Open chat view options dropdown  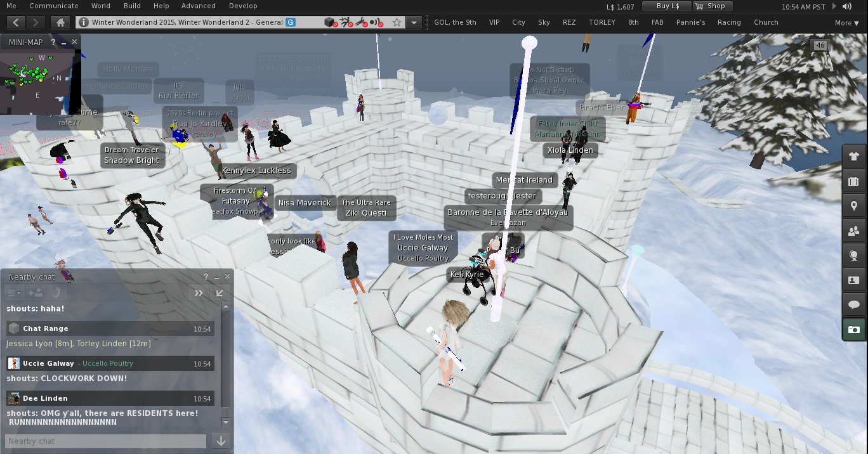pos(14,293)
